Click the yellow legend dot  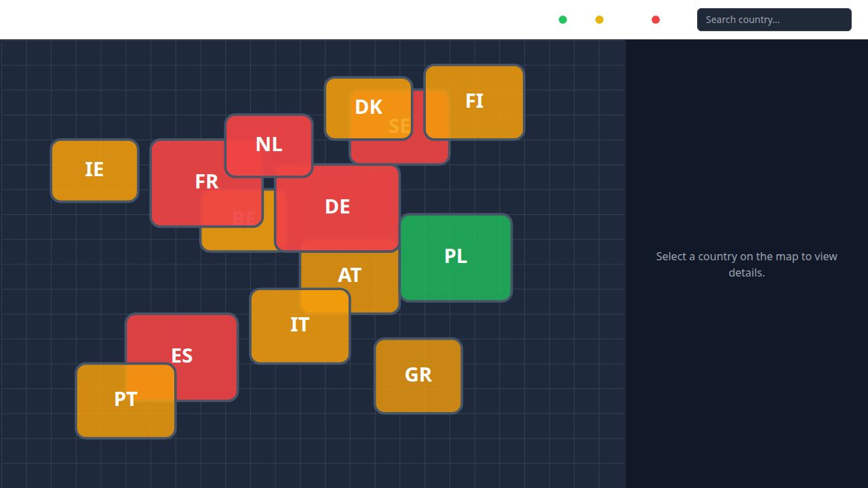(599, 20)
